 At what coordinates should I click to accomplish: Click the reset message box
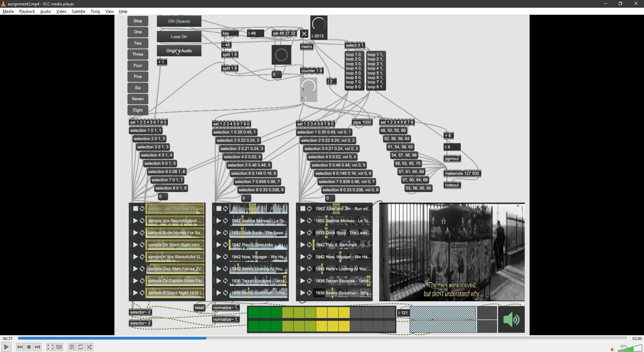199,308
